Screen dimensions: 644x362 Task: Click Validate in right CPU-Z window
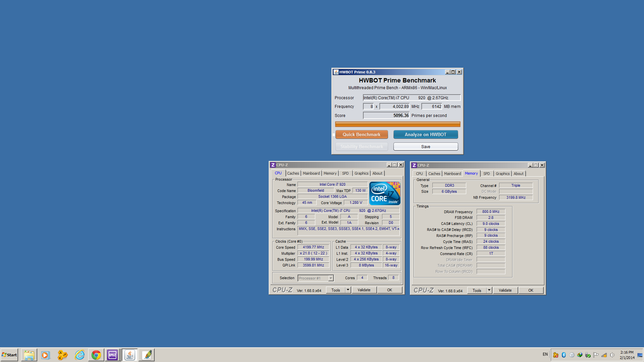tap(505, 290)
